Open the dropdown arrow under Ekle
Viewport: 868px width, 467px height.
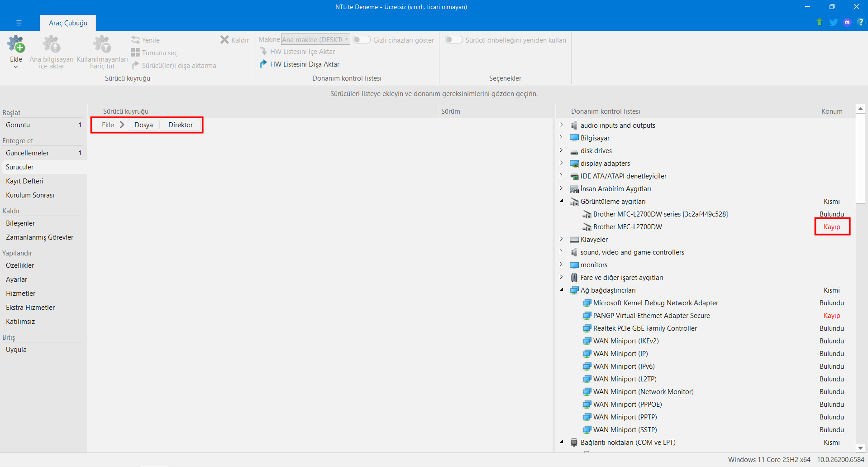tap(16, 67)
